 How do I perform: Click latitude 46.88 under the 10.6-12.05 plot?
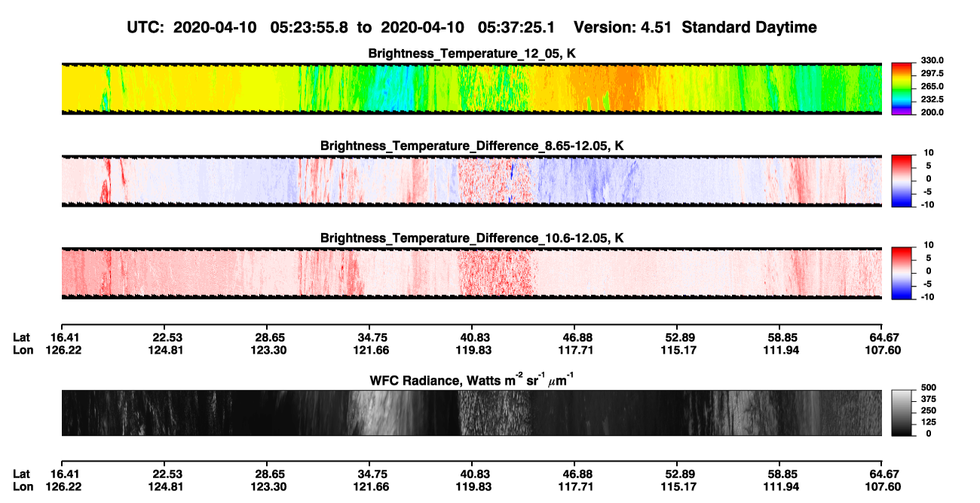(x=577, y=337)
